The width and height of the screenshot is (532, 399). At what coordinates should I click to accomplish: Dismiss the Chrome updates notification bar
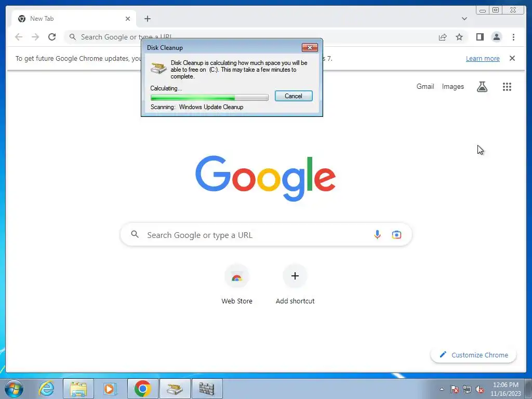512,58
